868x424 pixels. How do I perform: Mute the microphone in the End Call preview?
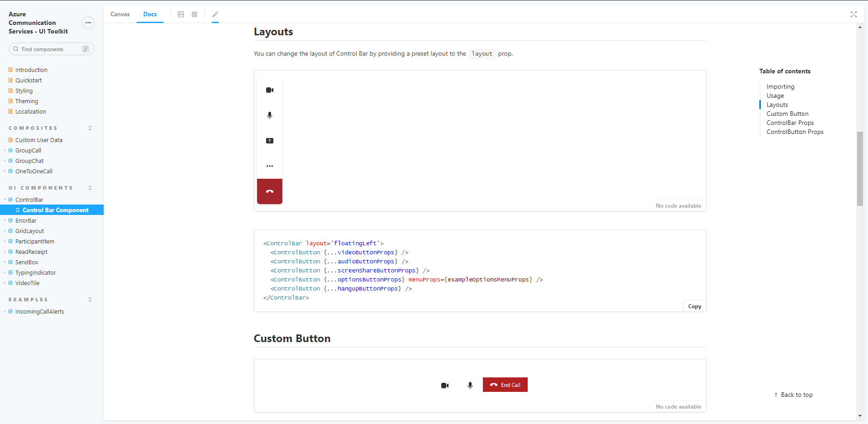click(x=470, y=385)
